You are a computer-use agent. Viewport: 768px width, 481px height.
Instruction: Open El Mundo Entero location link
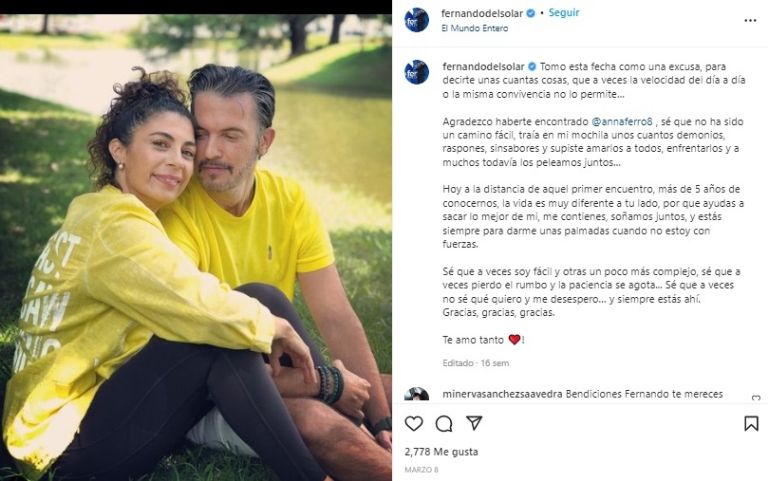(x=474, y=28)
